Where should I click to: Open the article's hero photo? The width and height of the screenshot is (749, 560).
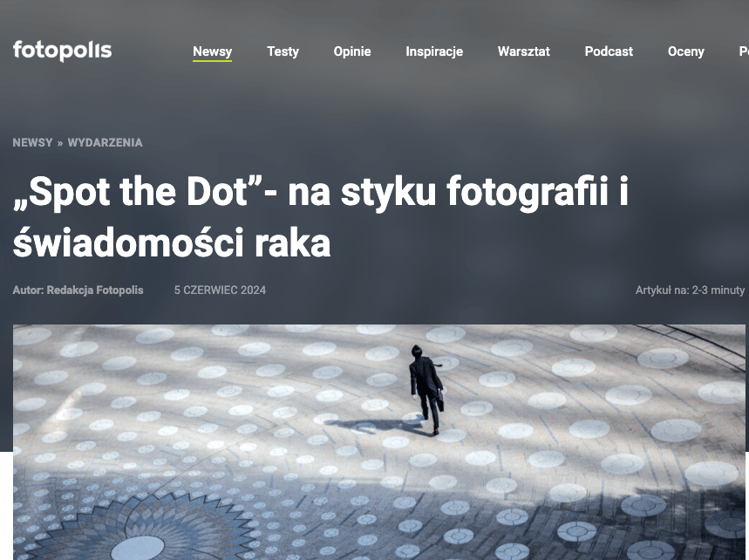pos(378,442)
